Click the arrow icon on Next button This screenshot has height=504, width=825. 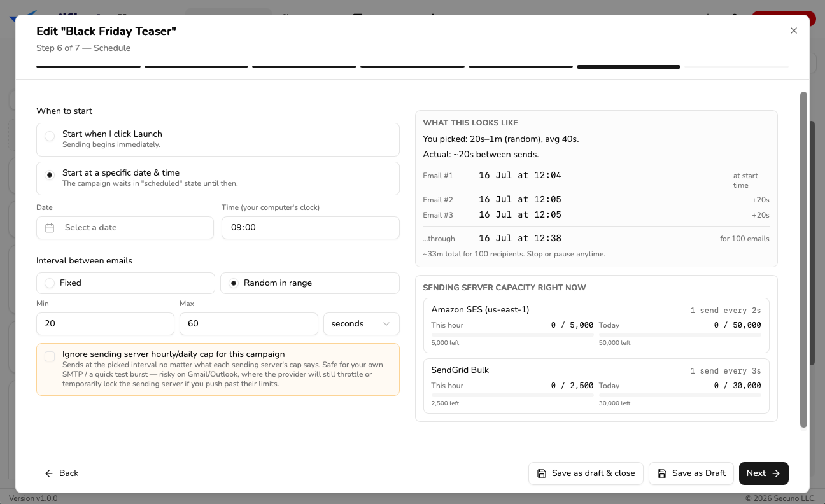(776, 473)
